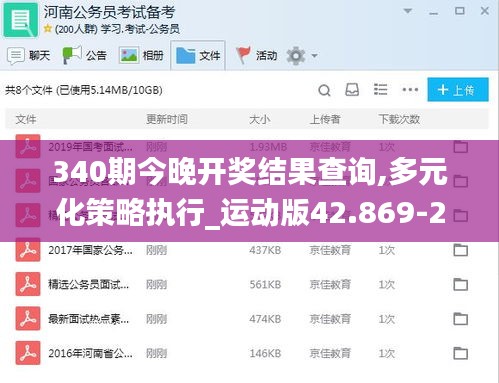Click PDF icon of 最新面试热点 file
The image size is (499, 383).
coord(28,319)
